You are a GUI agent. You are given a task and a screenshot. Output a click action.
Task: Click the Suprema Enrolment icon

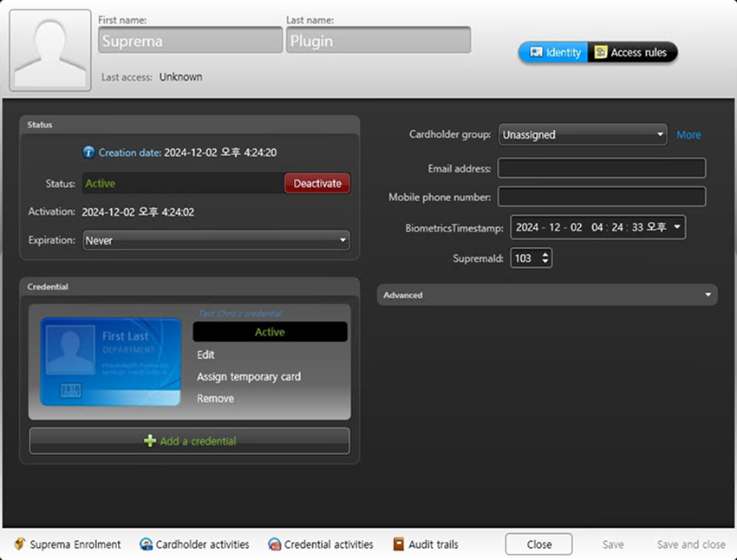tap(19, 544)
